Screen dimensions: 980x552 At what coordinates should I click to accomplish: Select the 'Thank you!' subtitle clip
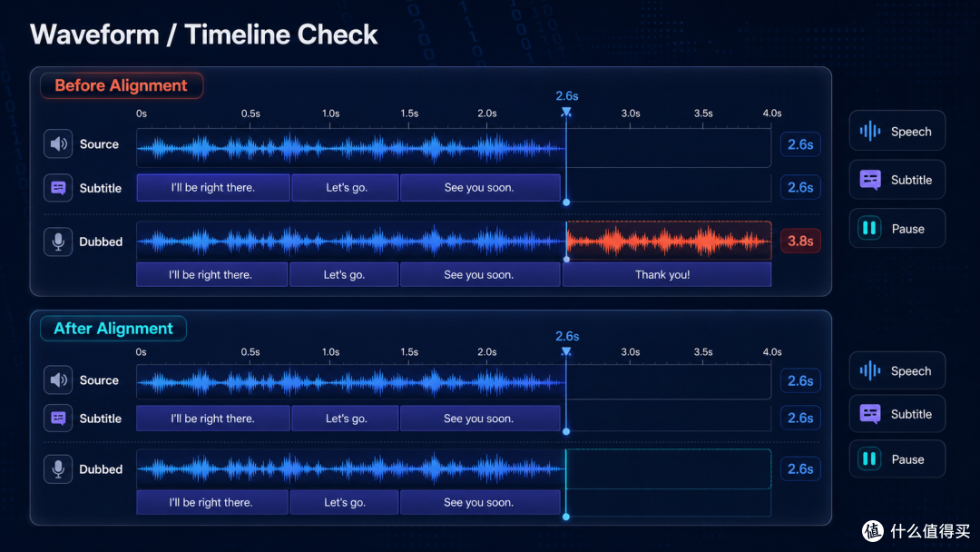tap(667, 274)
